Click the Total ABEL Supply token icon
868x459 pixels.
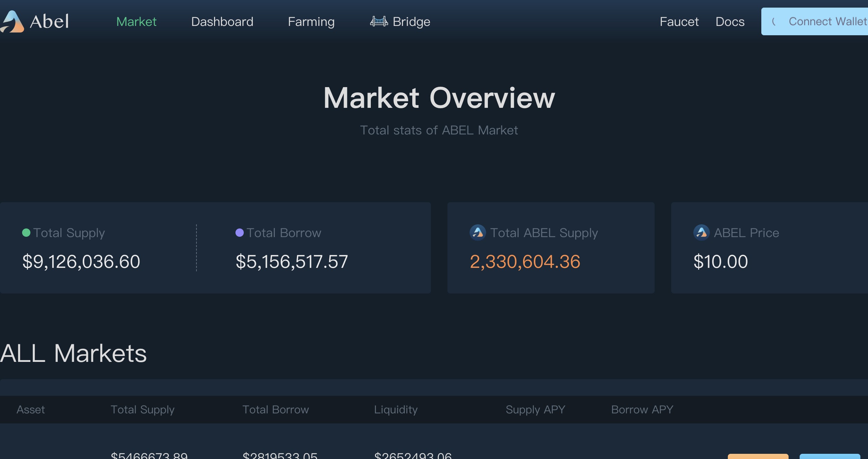478,233
